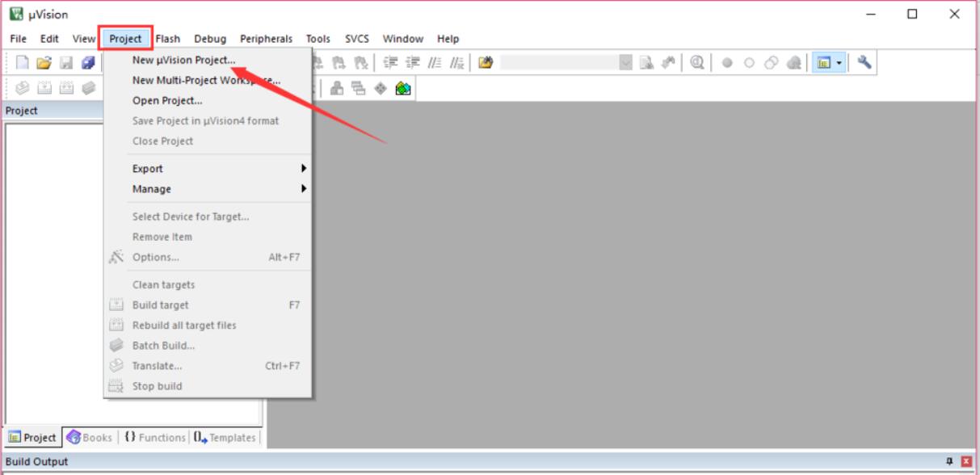The height and width of the screenshot is (475, 980).
Task: Click the Enable/Disable Breakpoint hollow circle icon
Action: pos(749,63)
